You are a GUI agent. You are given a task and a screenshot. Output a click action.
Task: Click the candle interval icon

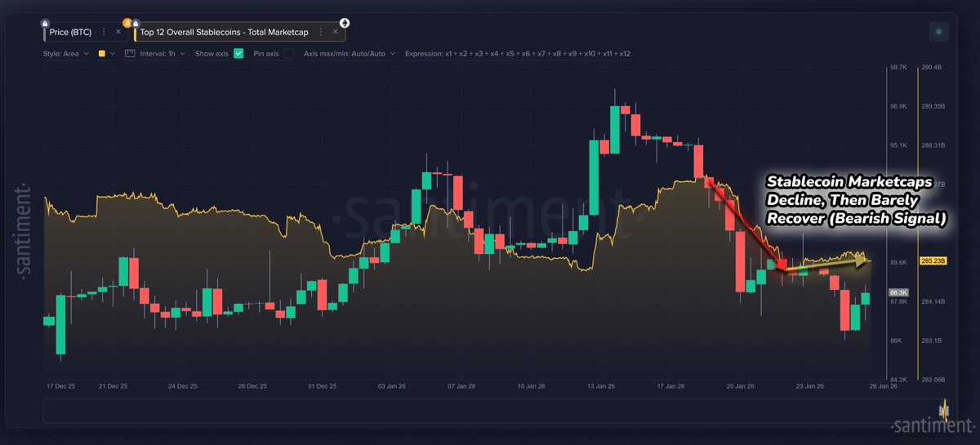(x=130, y=54)
